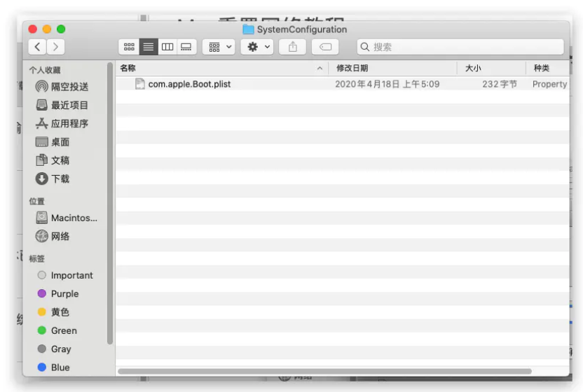Switch to gallery view mode
Viewport: 583px width, 392px height.
pos(186,47)
